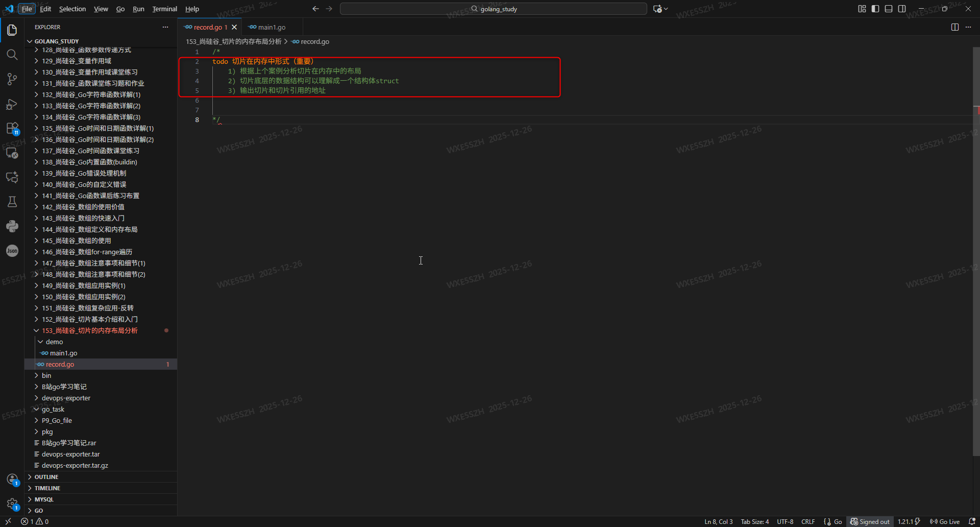The width and height of the screenshot is (980, 527).
Task: Click Go version 1.21.1 in status bar
Action: [x=909, y=521]
